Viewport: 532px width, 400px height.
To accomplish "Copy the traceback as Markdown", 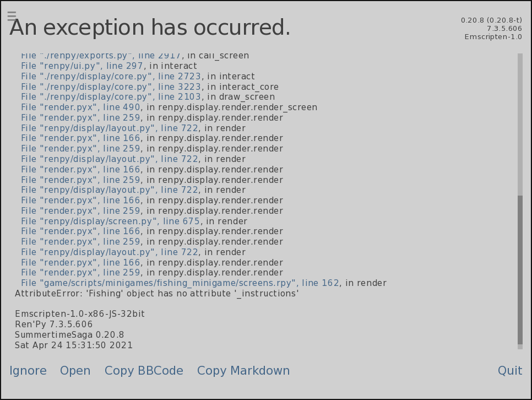I will pyautogui.click(x=243, y=371).
